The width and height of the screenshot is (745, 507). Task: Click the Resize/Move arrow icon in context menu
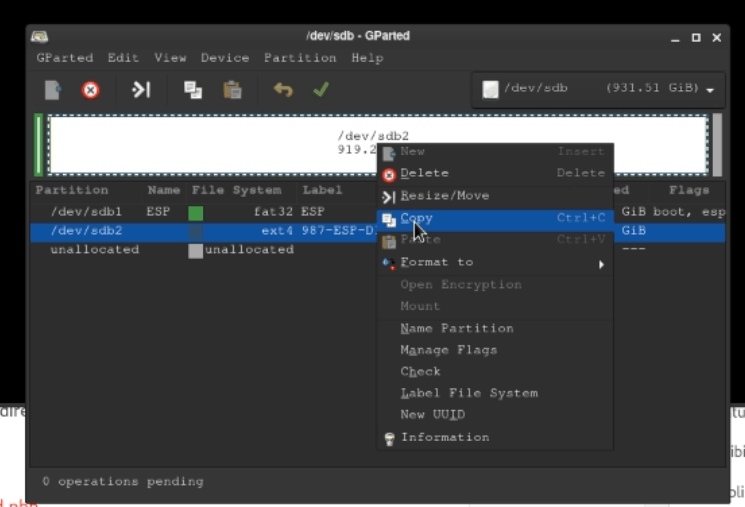coord(389,197)
